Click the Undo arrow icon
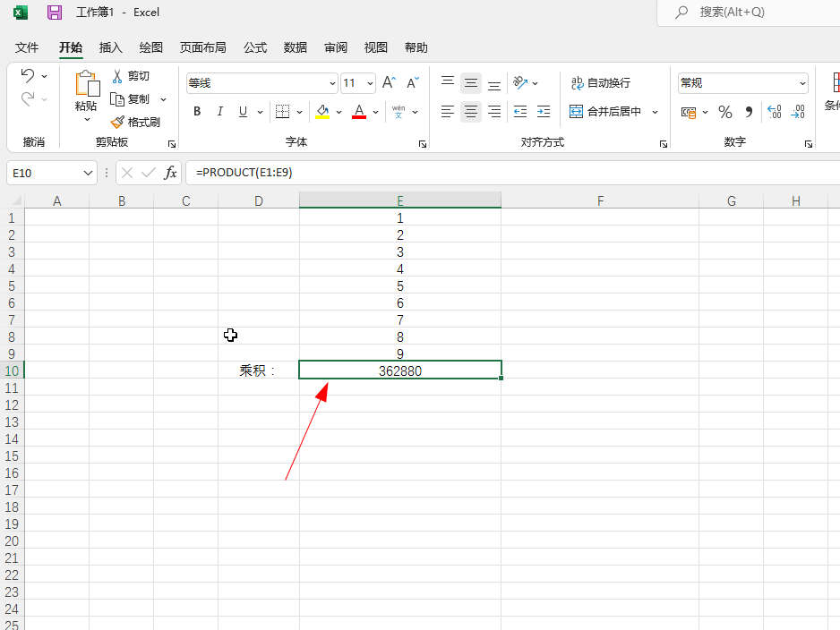Screen dimensions: 840x630 point(28,76)
